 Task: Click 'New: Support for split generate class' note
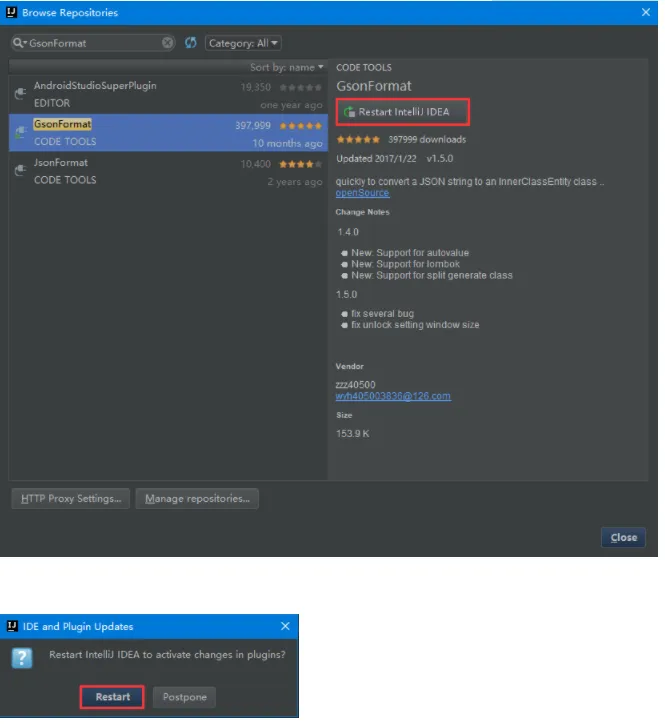pyautogui.click(x=432, y=275)
